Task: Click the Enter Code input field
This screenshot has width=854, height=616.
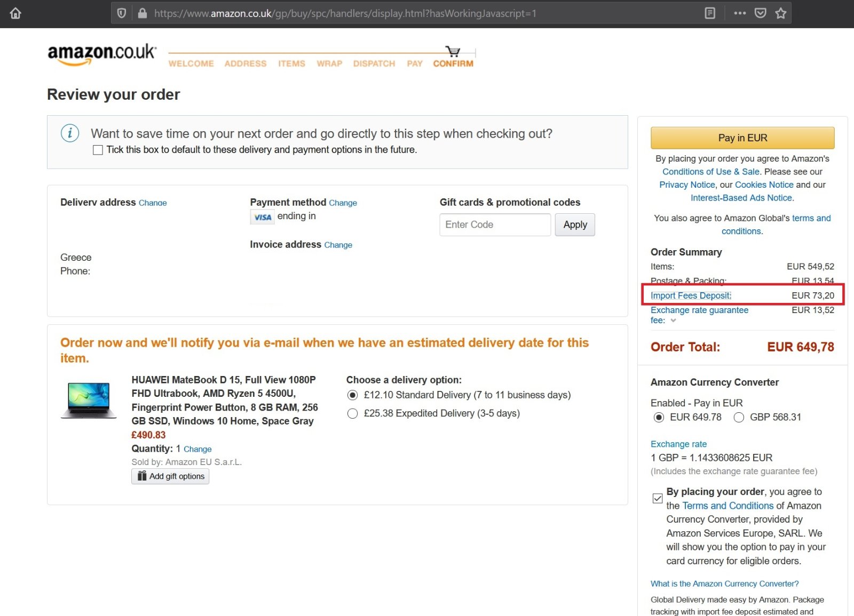Action: (x=495, y=225)
